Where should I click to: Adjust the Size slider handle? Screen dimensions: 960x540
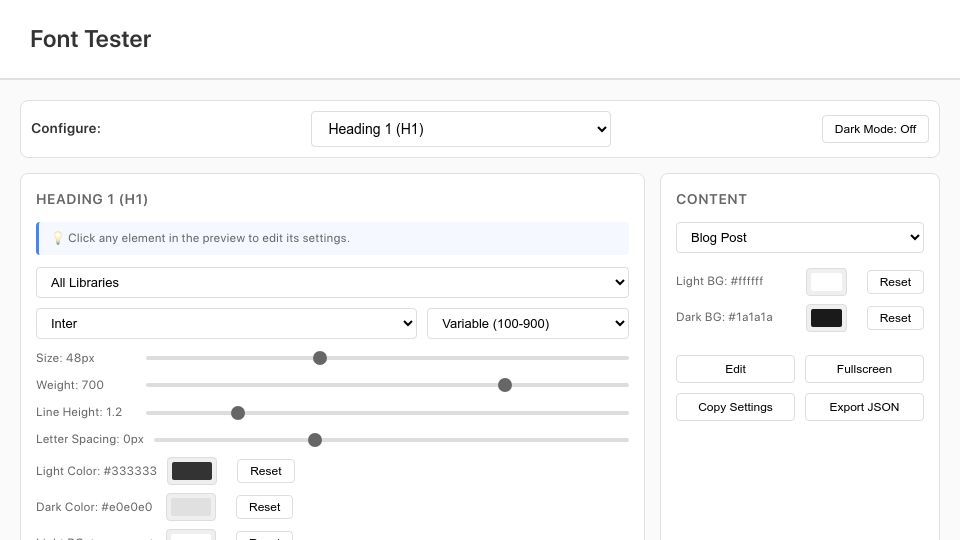pos(320,358)
